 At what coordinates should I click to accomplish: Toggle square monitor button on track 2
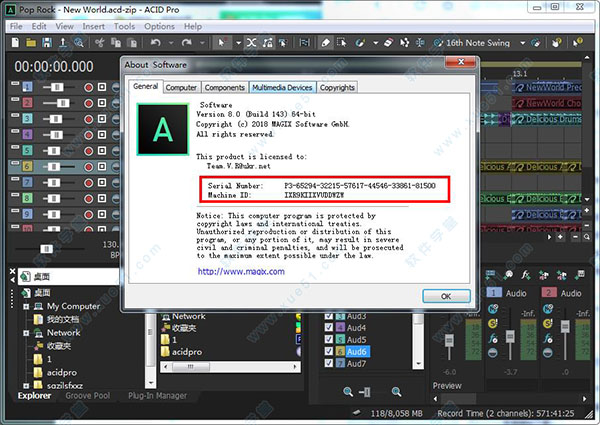[x=102, y=103]
